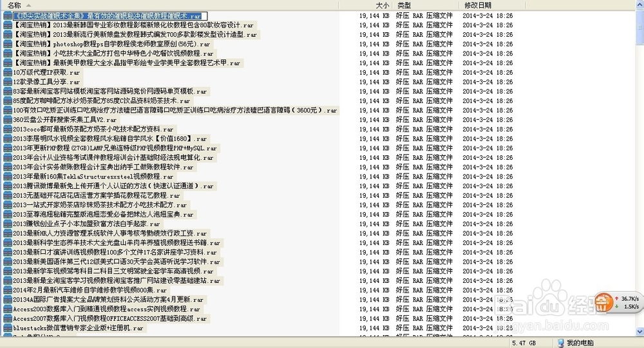Select icon of 2013最新口才演讲训练 archive
The width and height of the screenshot is (644, 348).
click(7, 252)
